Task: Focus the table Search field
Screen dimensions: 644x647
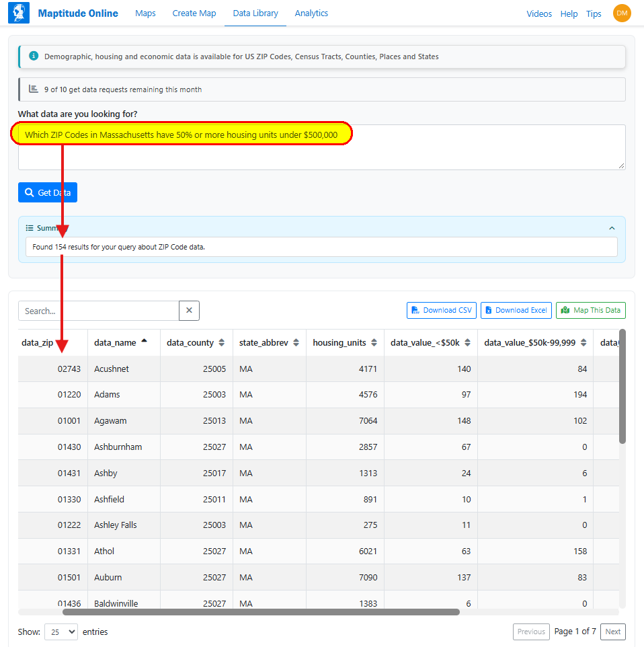Action: [99, 311]
